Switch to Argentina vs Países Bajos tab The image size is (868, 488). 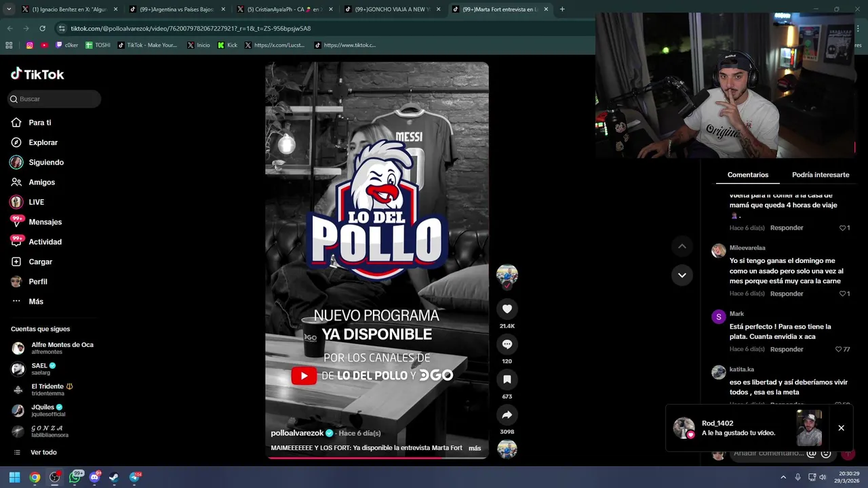point(178,9)
